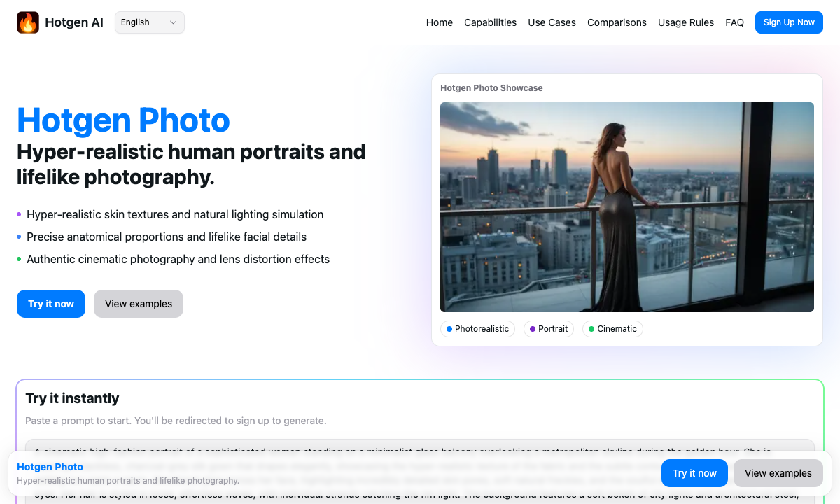Navigate to Use Cases section

click(552, 22)
